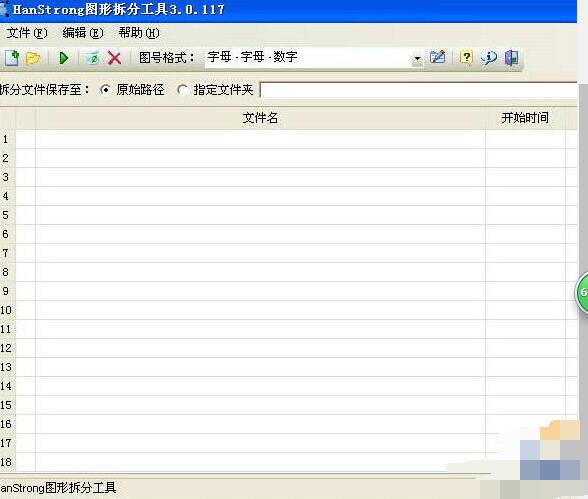The height and width of the screenshot is (499, 588).
Task: Delete entry with the red X icon
Action: (114, 58)
